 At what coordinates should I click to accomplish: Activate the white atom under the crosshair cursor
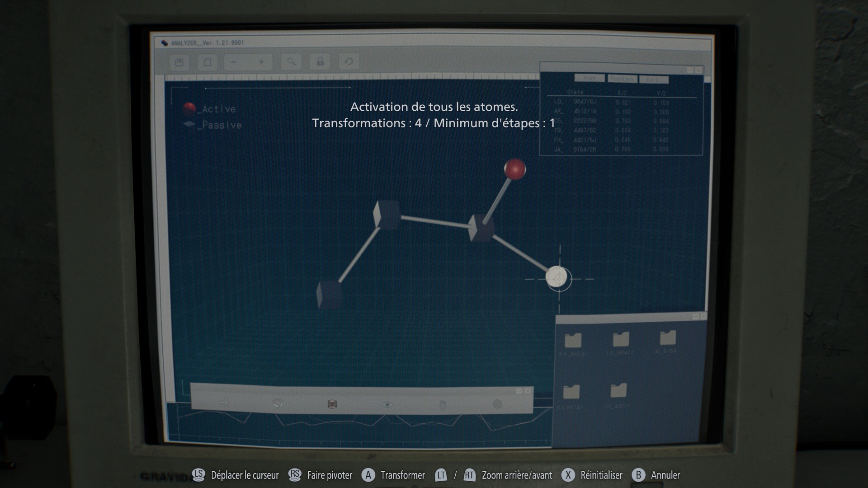point(557,277)
